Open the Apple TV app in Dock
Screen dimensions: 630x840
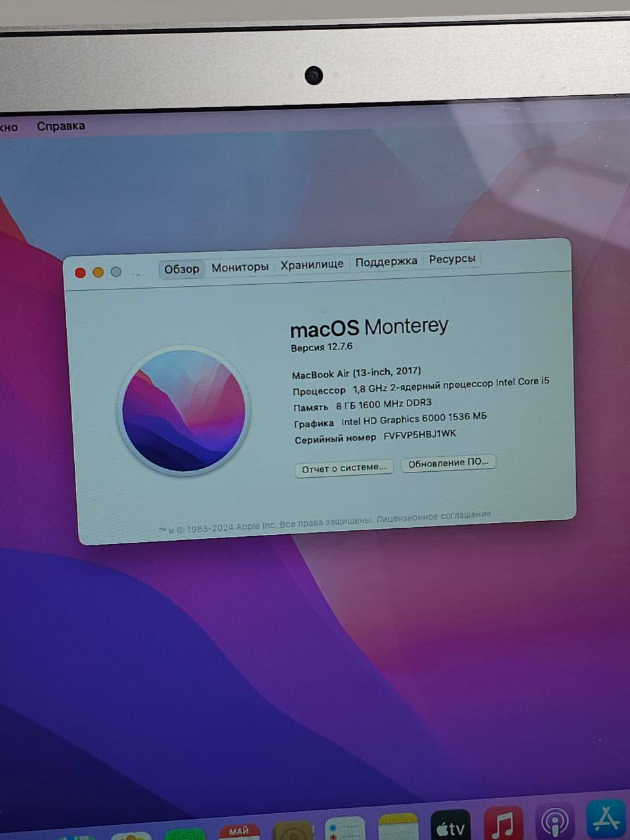click(x=450, y=826)
